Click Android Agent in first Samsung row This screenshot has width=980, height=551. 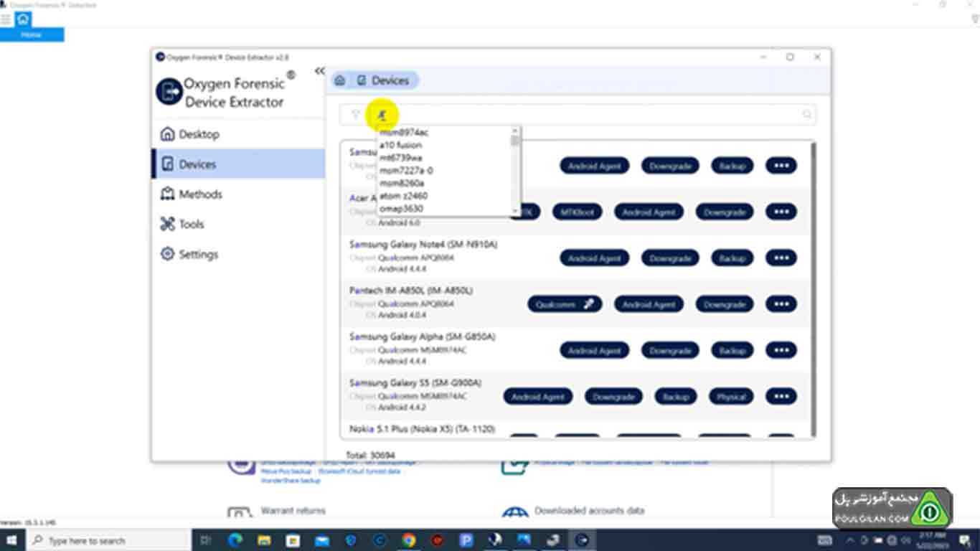[x=594, y=166]
